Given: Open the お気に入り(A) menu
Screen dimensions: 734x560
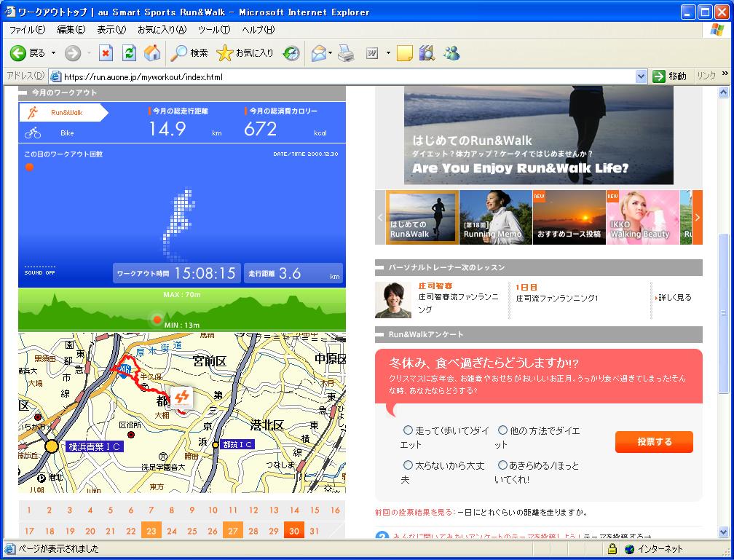Looking at the screenshot, I should pyautogui.click(x=162, y=30).
